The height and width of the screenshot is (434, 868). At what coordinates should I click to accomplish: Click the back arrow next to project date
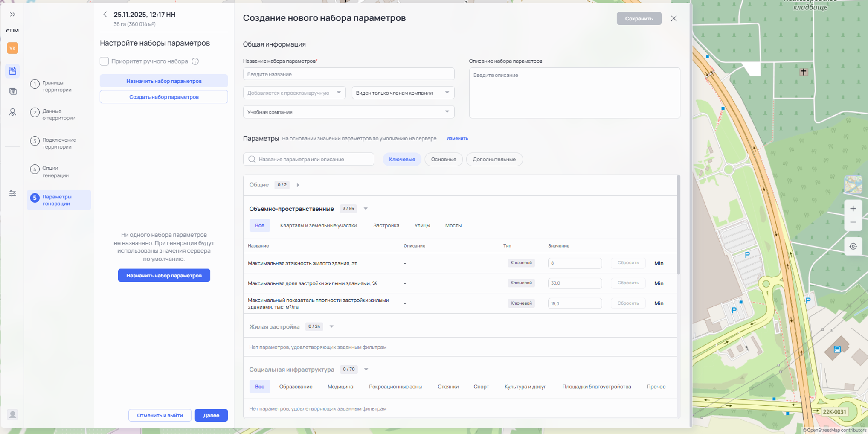tap(105, 15)
